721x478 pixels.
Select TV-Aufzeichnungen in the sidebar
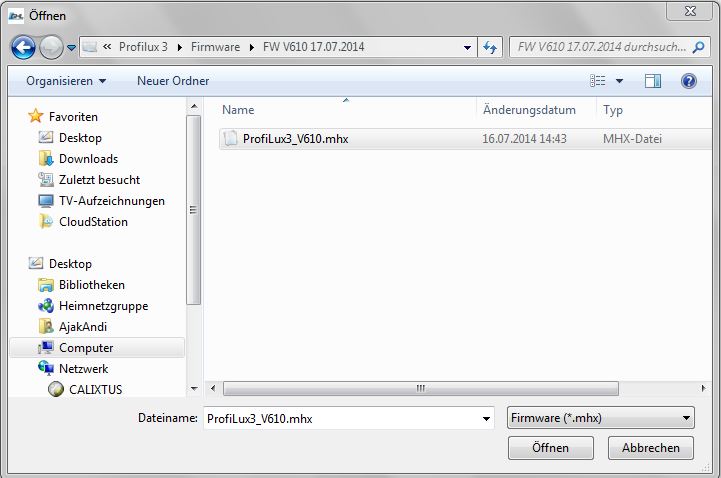[111, 201]
